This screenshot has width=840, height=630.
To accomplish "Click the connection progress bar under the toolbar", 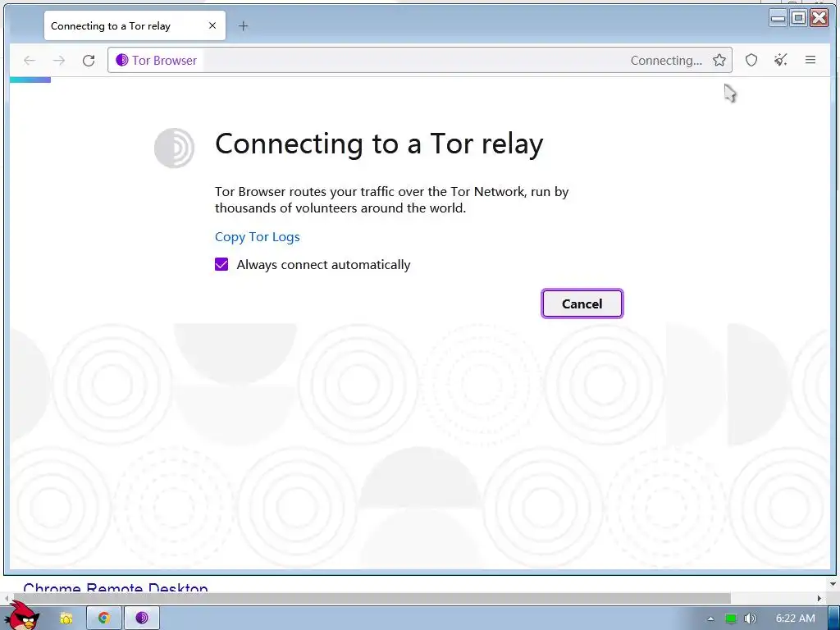I will point(30,80).
